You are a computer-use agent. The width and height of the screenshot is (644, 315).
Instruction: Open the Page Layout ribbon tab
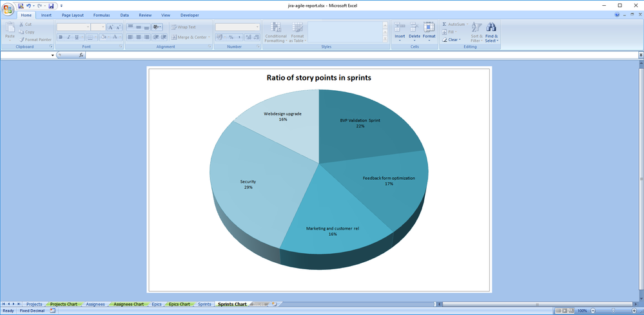[73, 15]
